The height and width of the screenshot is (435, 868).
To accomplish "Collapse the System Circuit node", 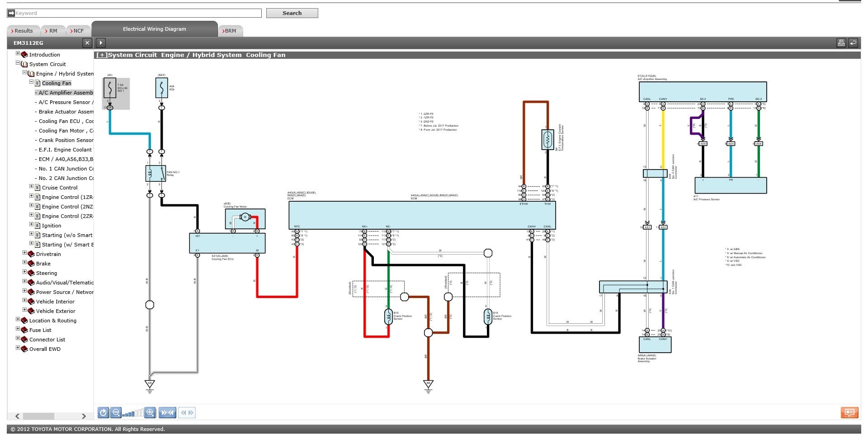I will pyautogui.click(x=18, y=63).
